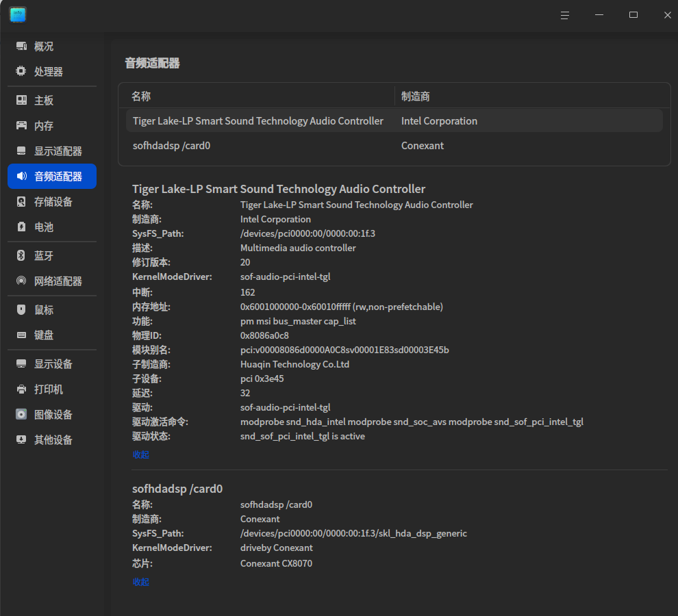Select the sofhdadsp /card0 table row
678x616 pixels.
coord(394,146)
